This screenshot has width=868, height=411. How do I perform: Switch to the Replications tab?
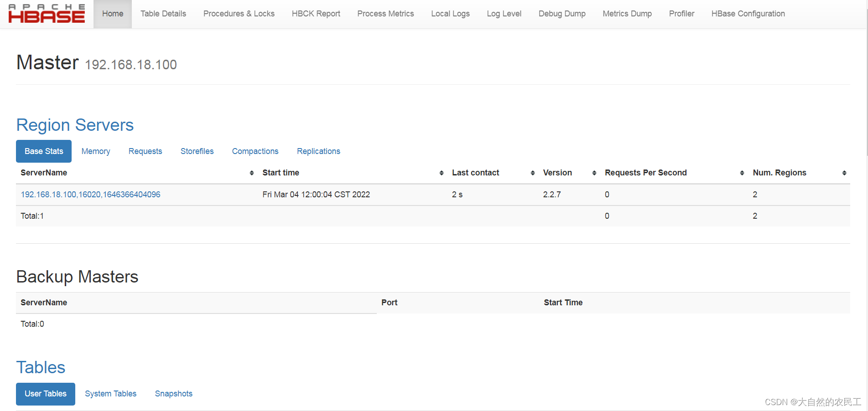[x=318, y=151]
